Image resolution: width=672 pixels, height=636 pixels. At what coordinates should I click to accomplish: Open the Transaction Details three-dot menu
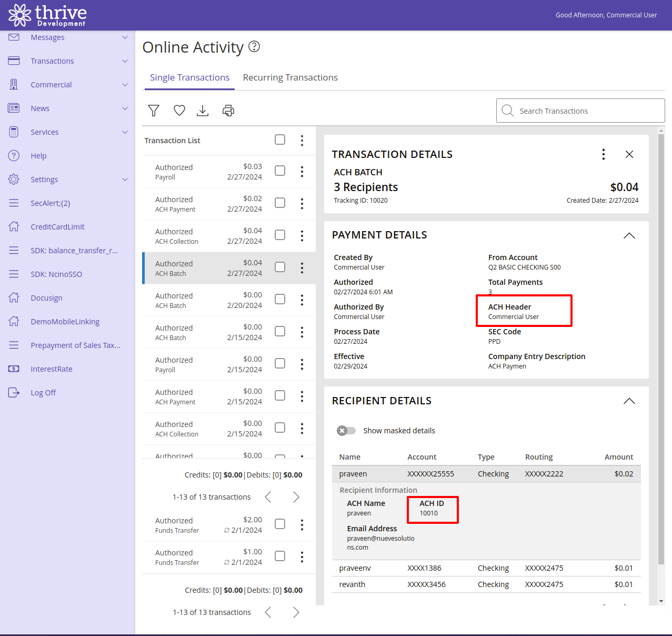604,154
